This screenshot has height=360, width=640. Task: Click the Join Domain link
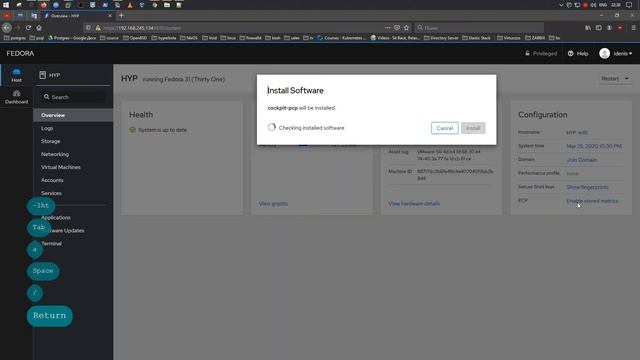582,160
